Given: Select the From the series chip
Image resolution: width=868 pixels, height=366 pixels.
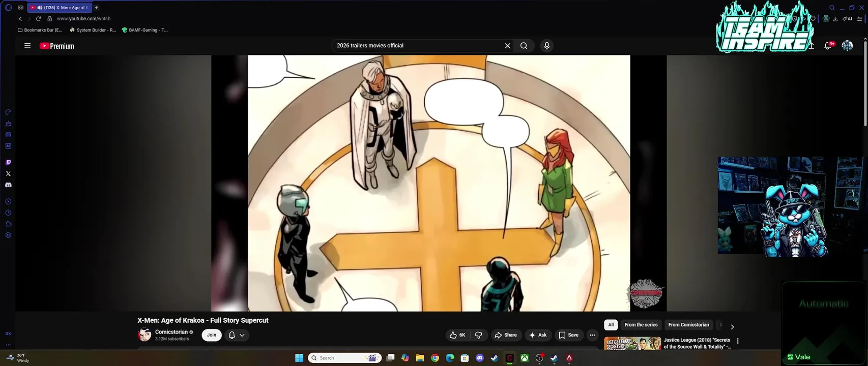Looking at the screenshot, I should click(x=641, y=325).
